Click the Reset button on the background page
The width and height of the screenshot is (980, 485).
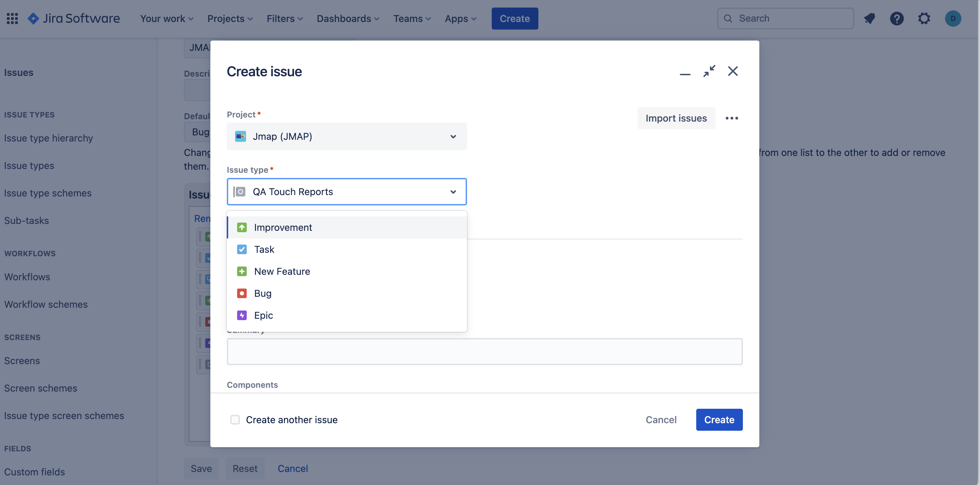coord(245,468)
